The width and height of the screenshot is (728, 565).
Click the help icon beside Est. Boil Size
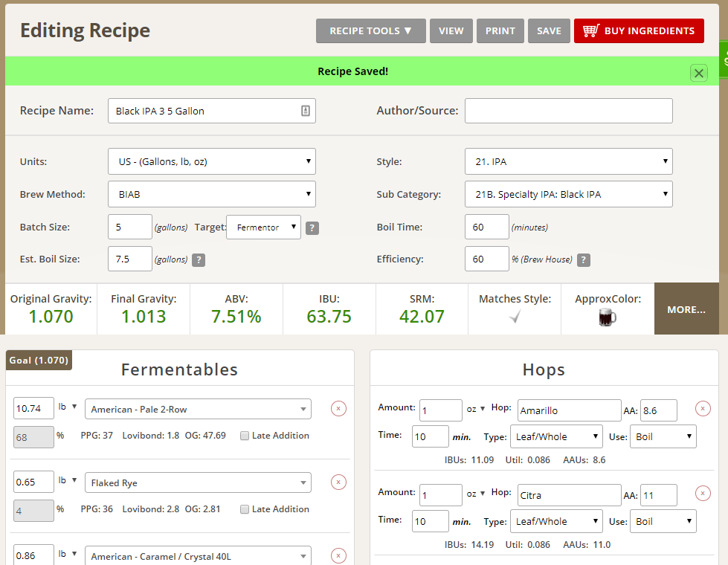(199, 260)
